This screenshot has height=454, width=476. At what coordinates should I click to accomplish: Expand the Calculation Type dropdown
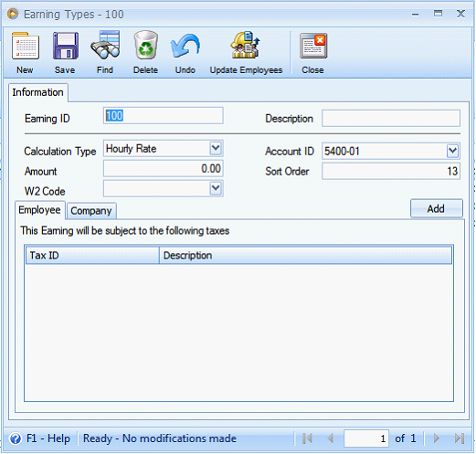click(216, 148)
